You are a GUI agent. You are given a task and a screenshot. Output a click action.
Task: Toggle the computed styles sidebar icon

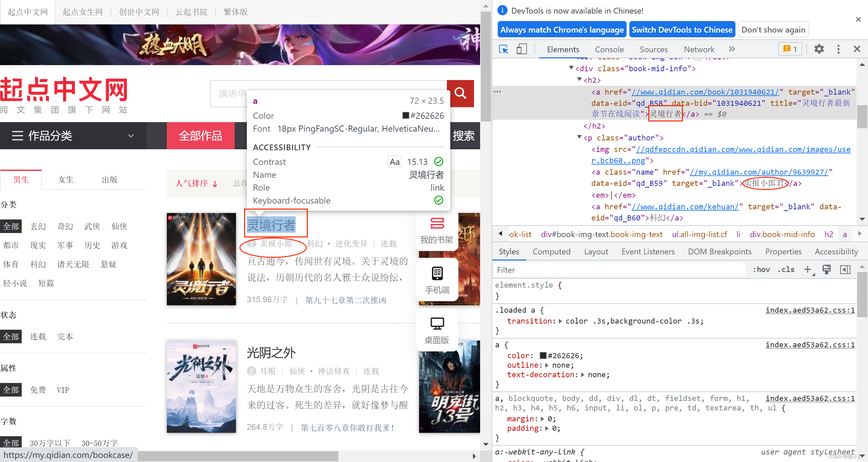(845, 270)
